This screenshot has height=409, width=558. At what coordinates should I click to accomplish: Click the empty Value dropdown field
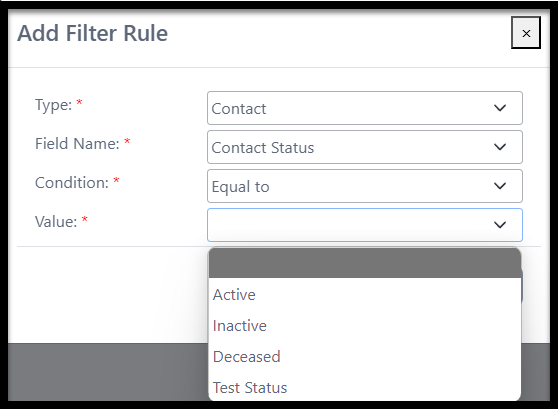365,225
